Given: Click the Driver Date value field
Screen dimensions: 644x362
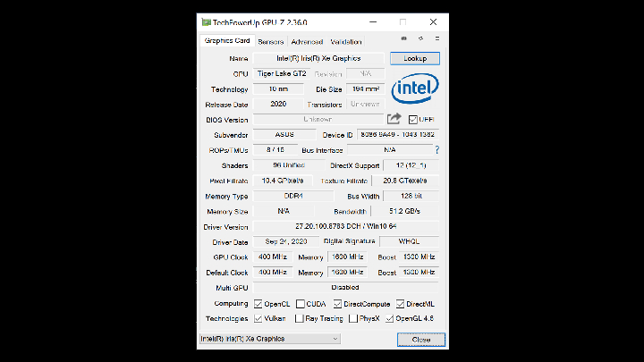Looking at the screenshot, I should point(286,241).
